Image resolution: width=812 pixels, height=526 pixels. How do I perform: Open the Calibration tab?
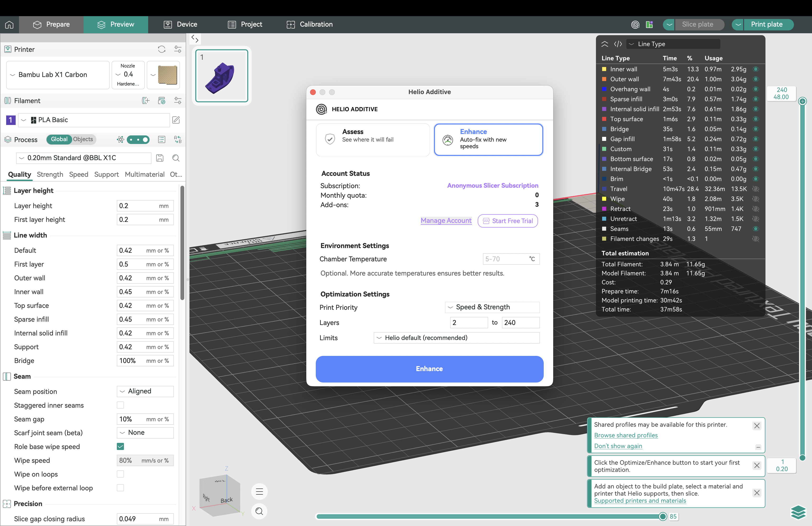309,24
